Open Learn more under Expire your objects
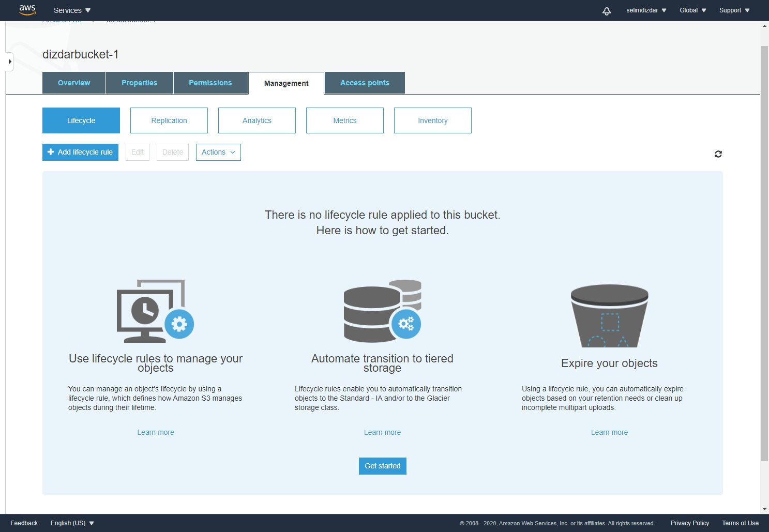Image resolution: width=769 pixels, height=532 pixels. pyautogui.click(x=610, y=432)
